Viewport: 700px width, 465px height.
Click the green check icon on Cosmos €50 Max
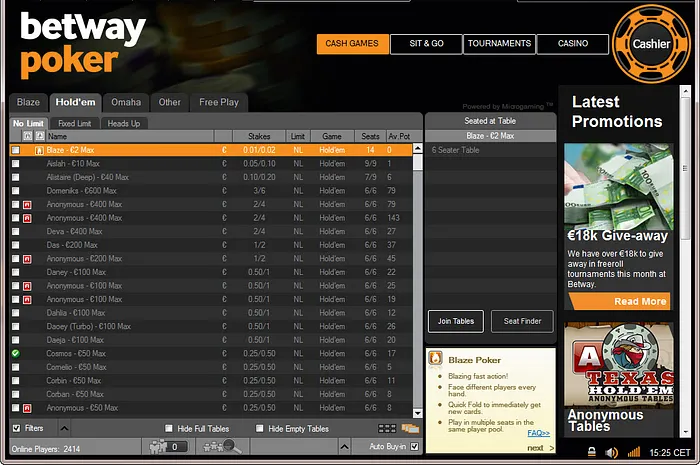(x=16, y=353)
